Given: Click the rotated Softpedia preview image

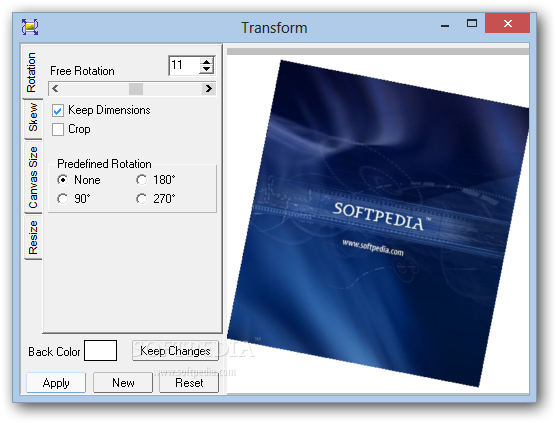Looking at the screenshot, I should click(378, 223).
